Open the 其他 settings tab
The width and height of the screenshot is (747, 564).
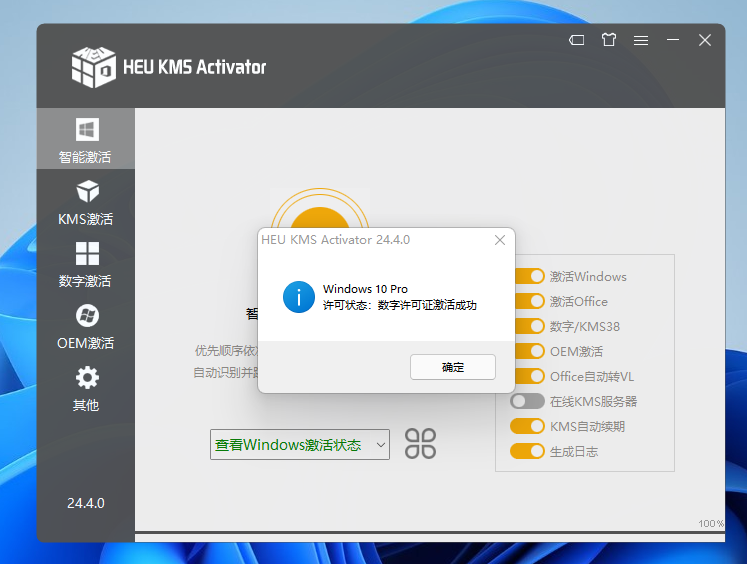pos(86,389)
